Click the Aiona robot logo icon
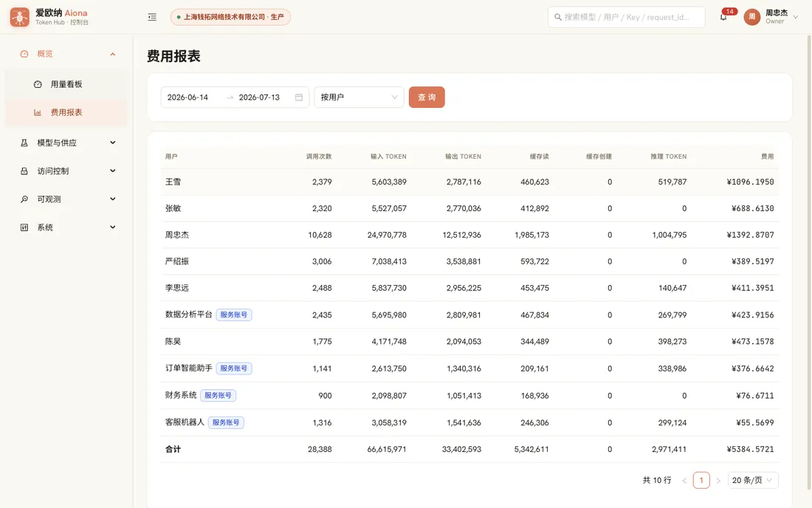The height and width of the screenshot is (508, 812). [x=20, y=17]
